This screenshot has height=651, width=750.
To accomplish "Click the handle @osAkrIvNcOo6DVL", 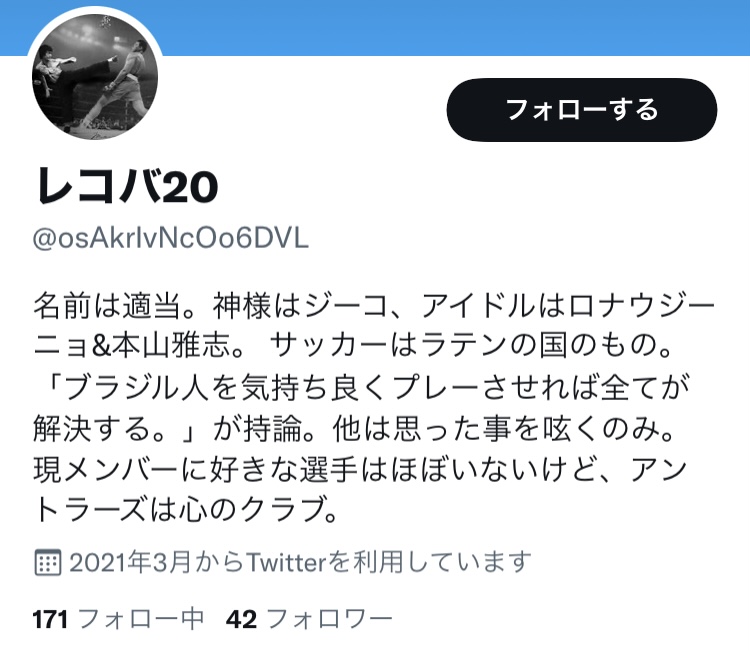I will (x=171, y=238).
